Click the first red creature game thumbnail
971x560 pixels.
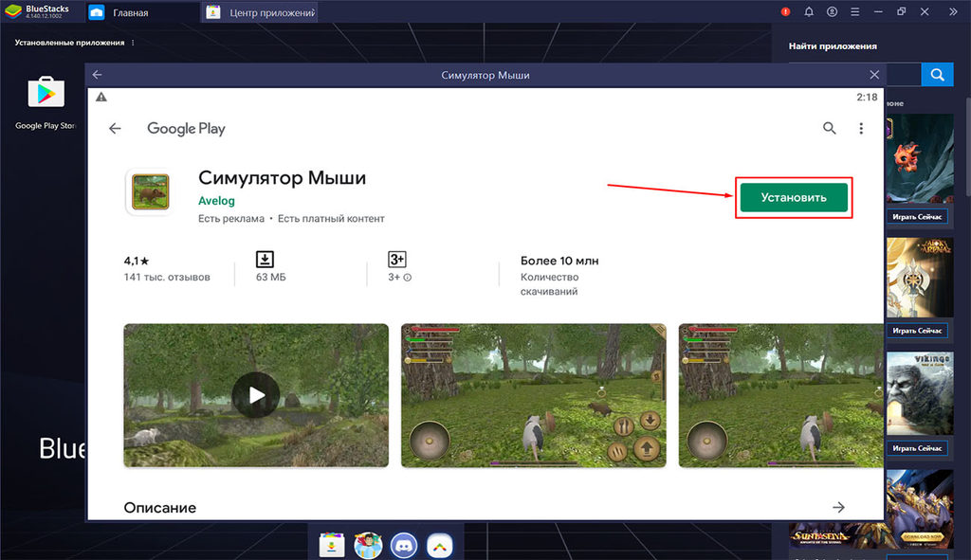(920, 159)
